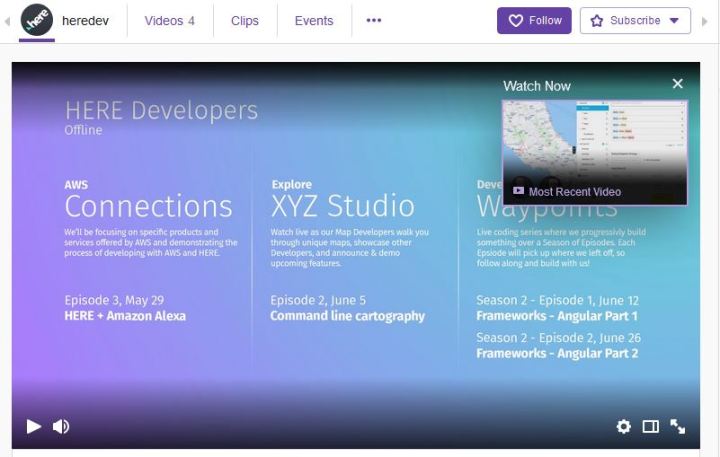Close the Watch Now overlay

(677, 84)
